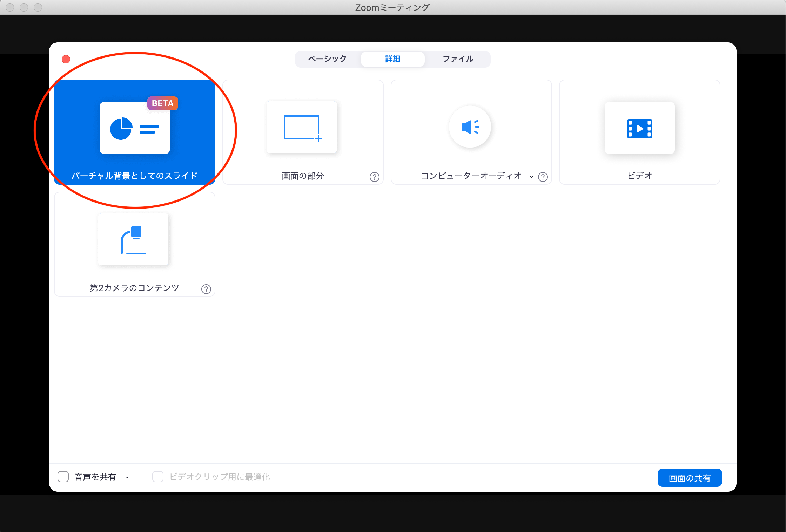Close the share dialog with red dot
The height and width of the screenshot is (532, 786).
[x=66, y=59]
